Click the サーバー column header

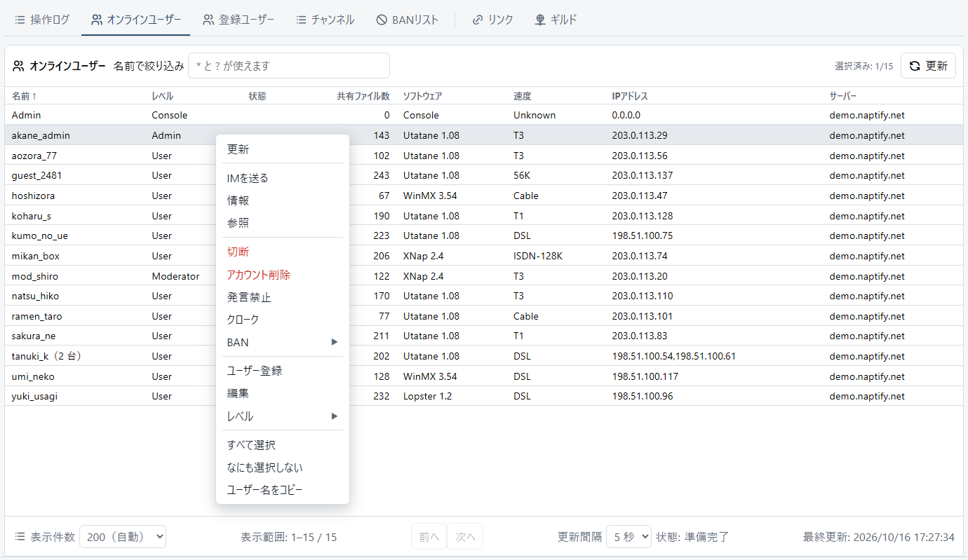pyautogui.click(x=843, y=96)
